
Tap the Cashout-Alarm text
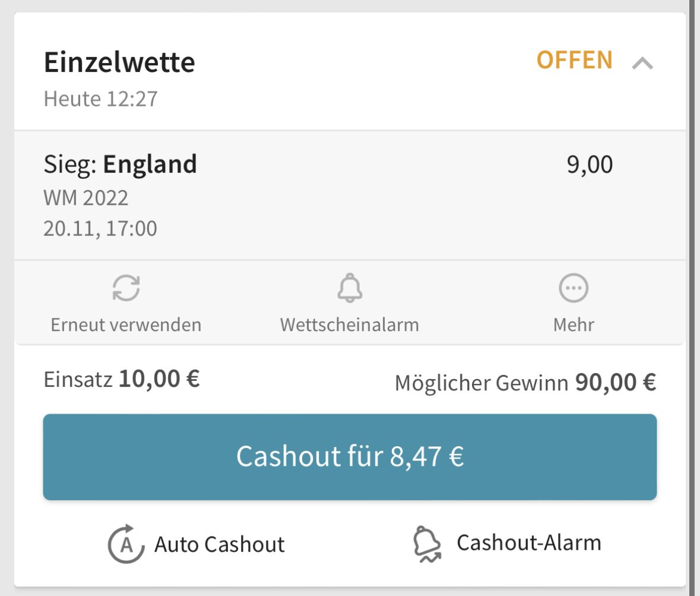(x=529, y=543)
